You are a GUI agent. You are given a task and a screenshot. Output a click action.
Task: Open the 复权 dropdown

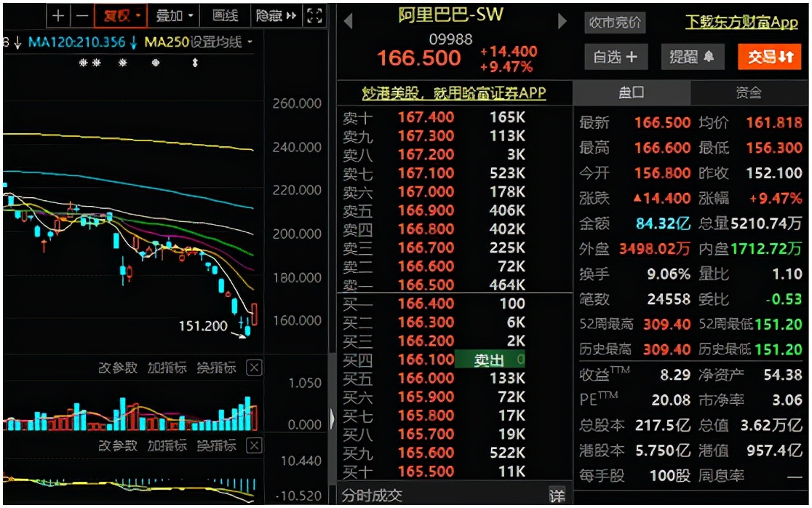pos(121,15)
